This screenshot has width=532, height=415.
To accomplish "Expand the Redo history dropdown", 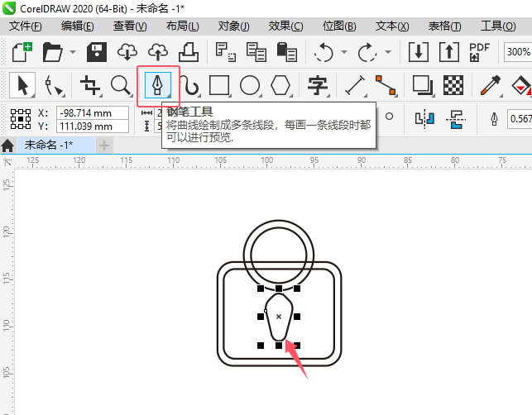I will click(x=388, y=52).
